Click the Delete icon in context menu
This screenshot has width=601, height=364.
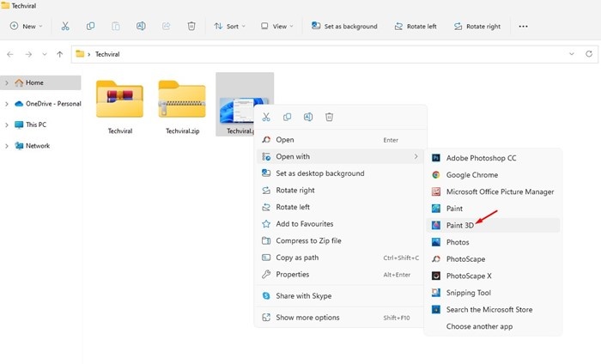[329, 117]
